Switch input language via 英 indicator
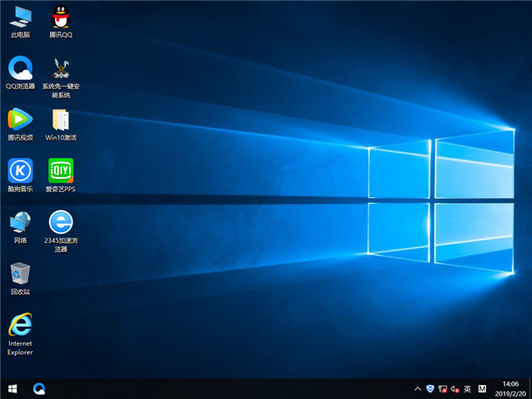Viewport: 532px width, 399px height. pos(467,389)
